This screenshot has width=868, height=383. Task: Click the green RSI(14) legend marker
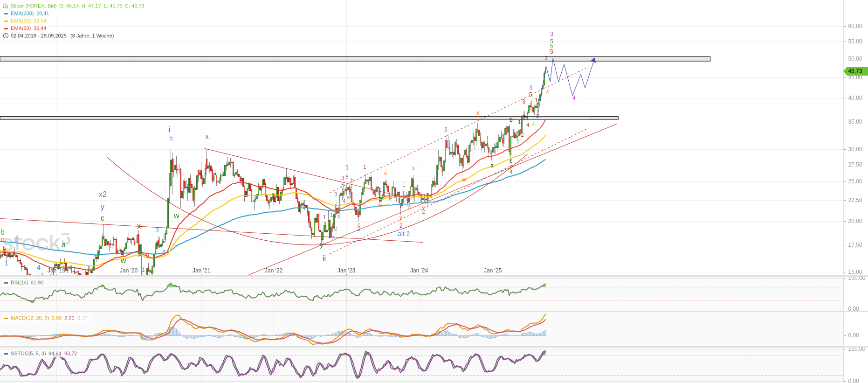click(6, 283)
